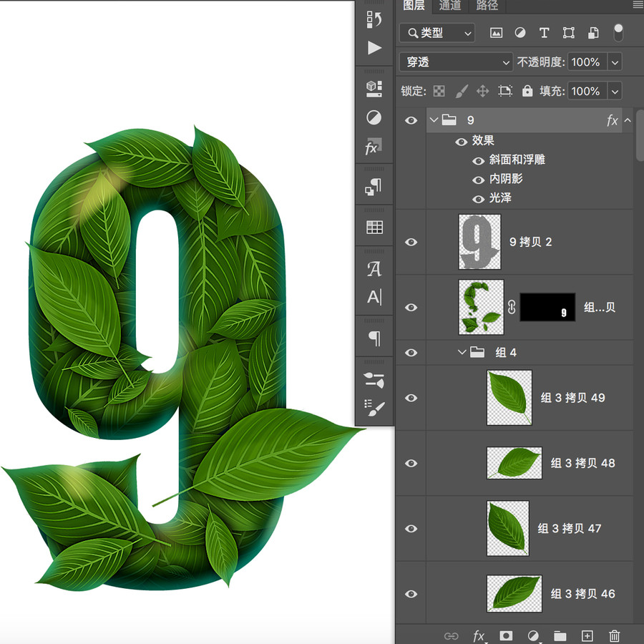Open the Styles panel fx icon
This screenshot has width=644, height=644.
click(374, 146)
